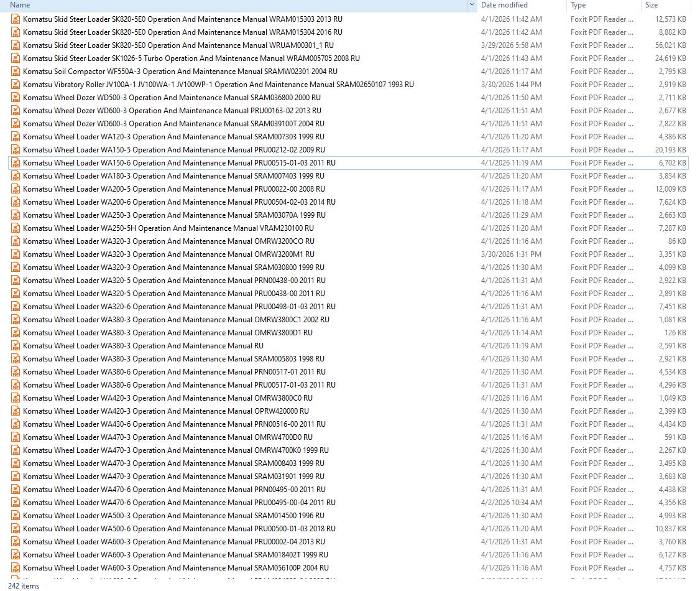Click date 4/2/2026 10:34 AM
Image resolution: width=700 pixels, height=591 pixels.
click(511, 503)
